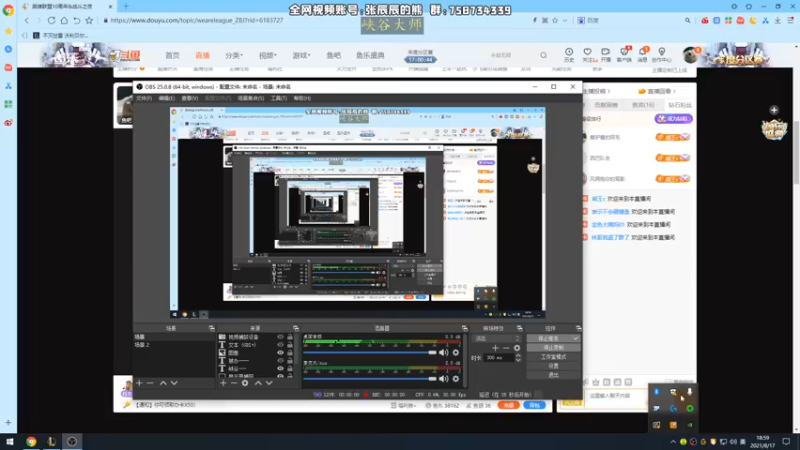
Task: Open desktop audio settings gear in mixer
Action: tap(456, 353)
